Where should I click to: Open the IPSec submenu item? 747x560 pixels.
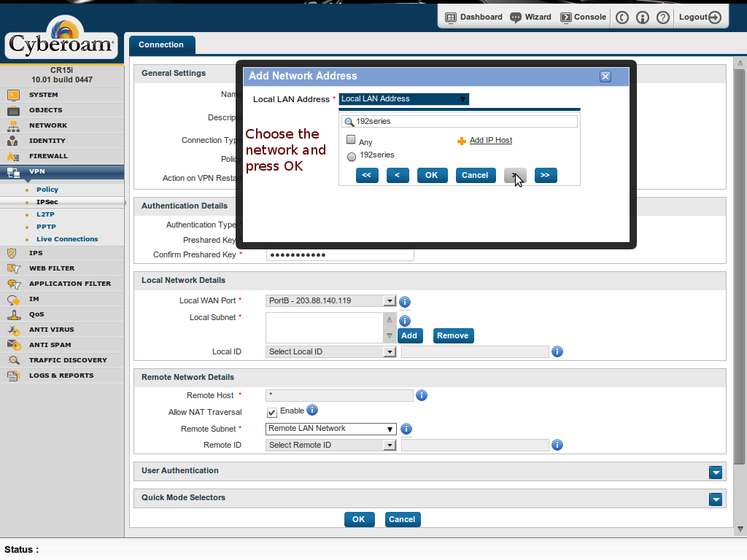tap(47, 202)
